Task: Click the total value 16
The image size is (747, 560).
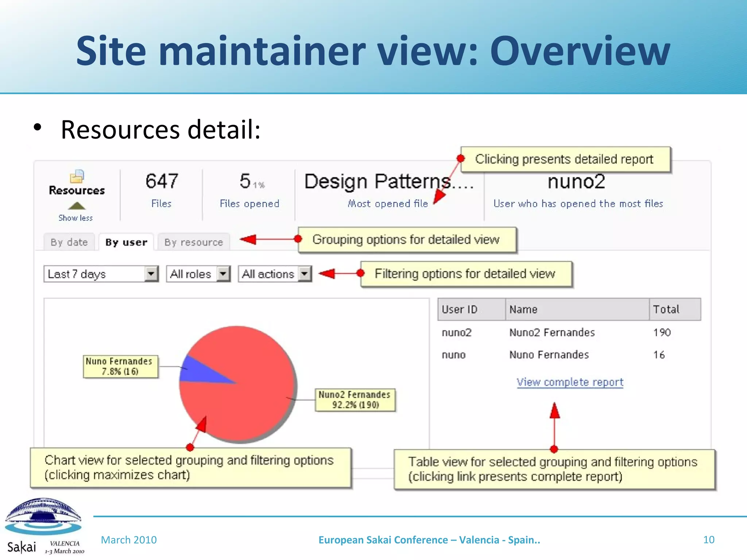Action: pos(659,355)
